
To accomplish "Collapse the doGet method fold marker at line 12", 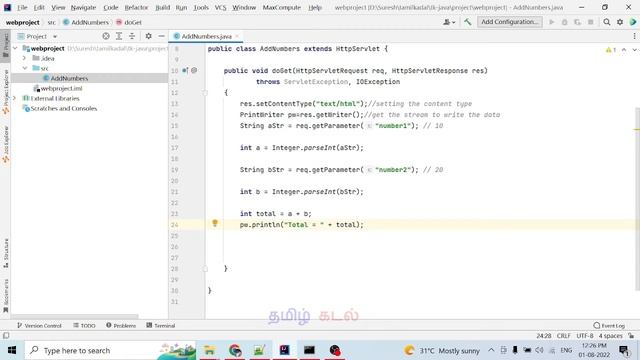I will [205, 93].
